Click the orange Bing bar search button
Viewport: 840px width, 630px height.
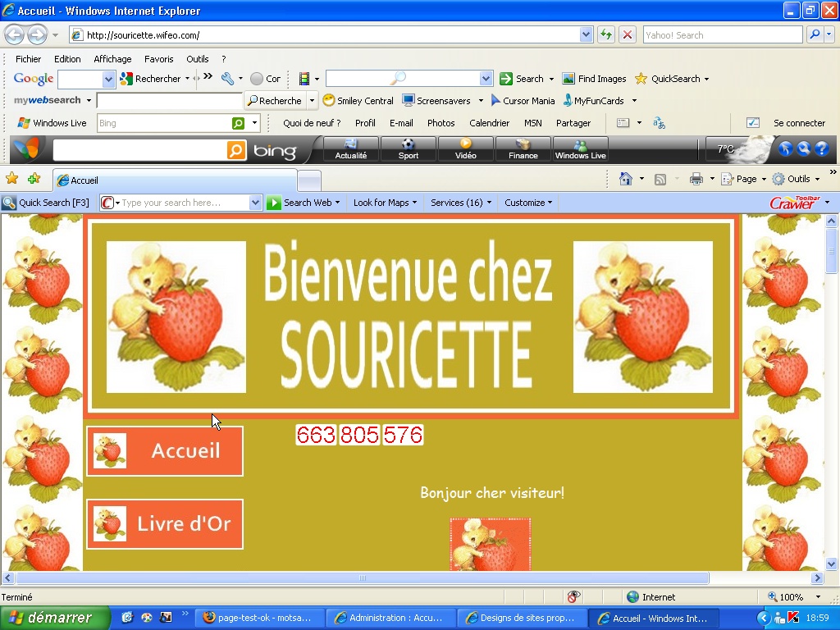[x=236, y=150]
